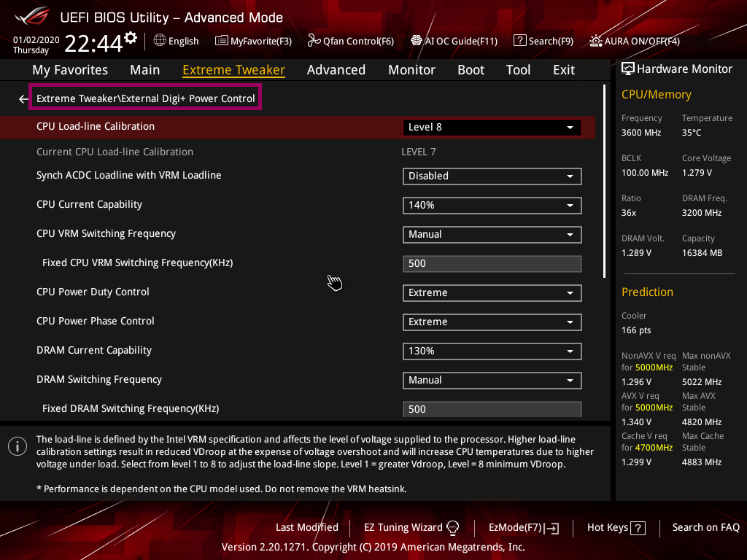Image resolution: width=747 pixels, height=560 pixels.
Task: Click the LEVEL 7 current value
Action: [x=418, y=152]
